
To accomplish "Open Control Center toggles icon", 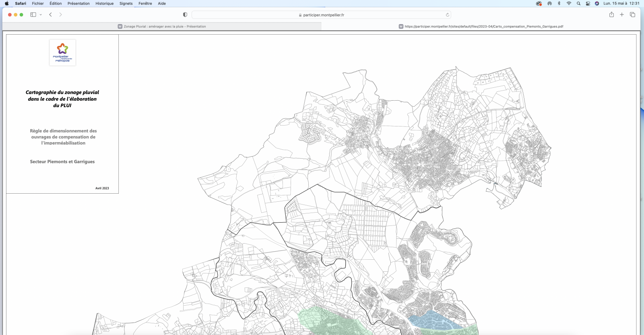I will (588, 3).
